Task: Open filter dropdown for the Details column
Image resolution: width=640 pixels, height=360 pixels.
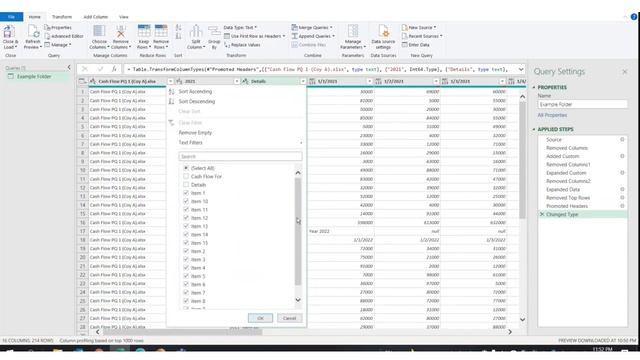Action: tap(302, 81)
